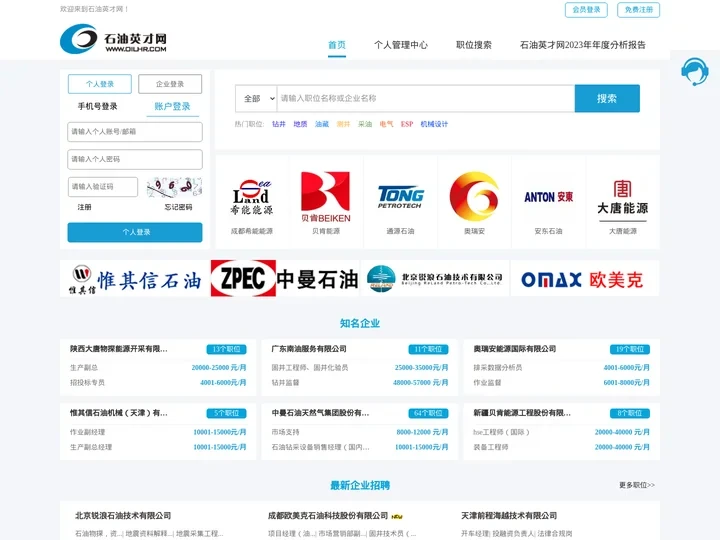Focus the job or company search box
This screenshot has height=540, width=720.
click(x=426, y=98)
